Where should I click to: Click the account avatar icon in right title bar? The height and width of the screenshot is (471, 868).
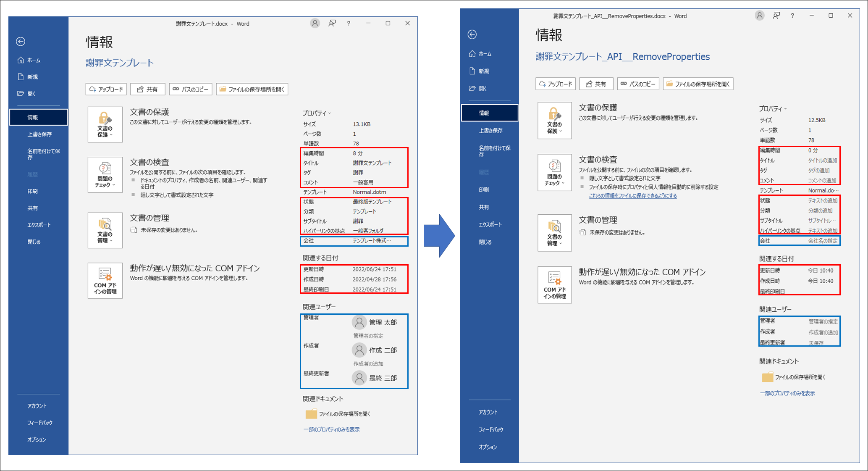tap(760, 16)
